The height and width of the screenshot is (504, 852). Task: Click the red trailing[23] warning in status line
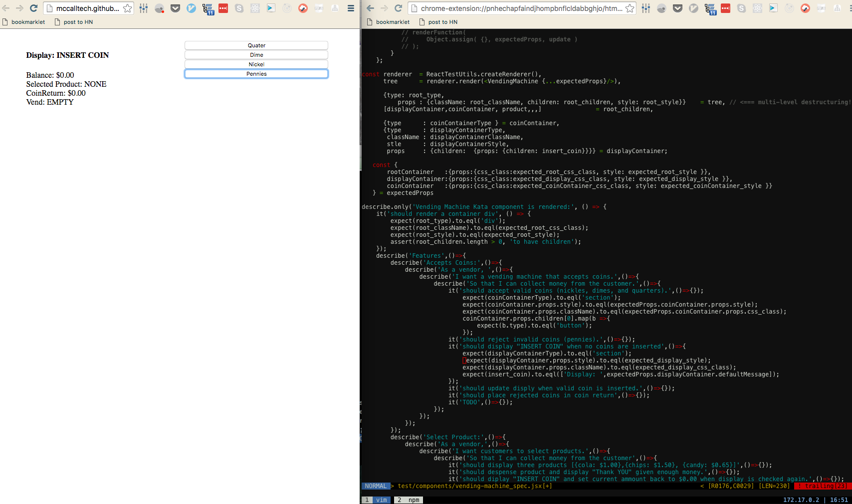823,486
